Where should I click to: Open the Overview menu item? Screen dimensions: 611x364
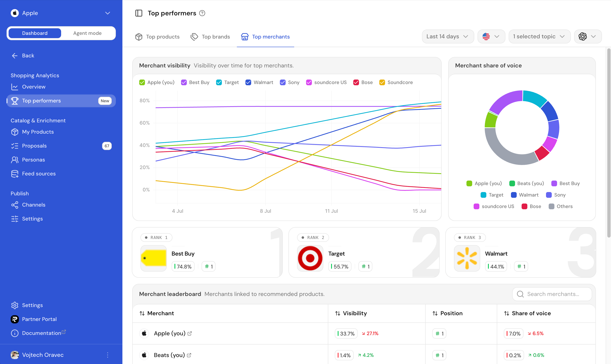pos(61,87)
